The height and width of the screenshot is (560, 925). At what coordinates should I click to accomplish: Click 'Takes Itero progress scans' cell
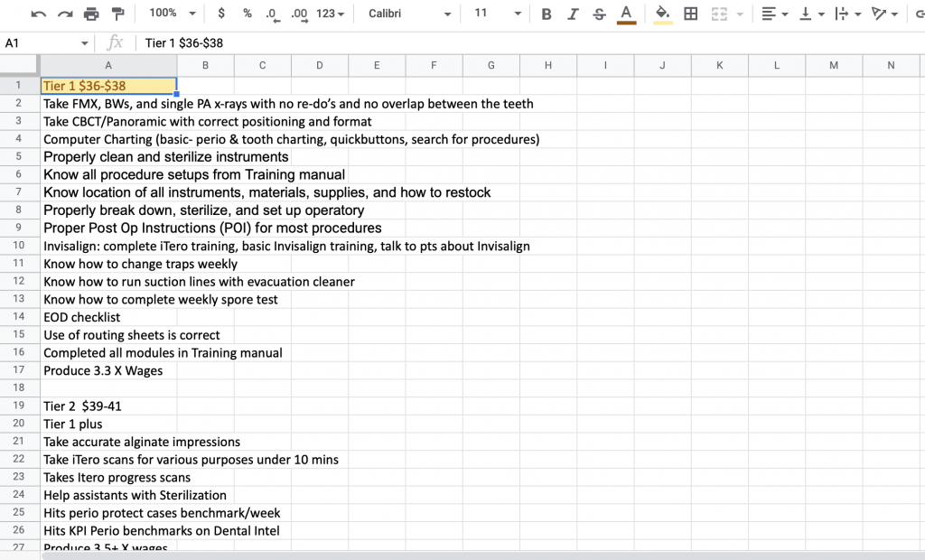click(117, 477)
